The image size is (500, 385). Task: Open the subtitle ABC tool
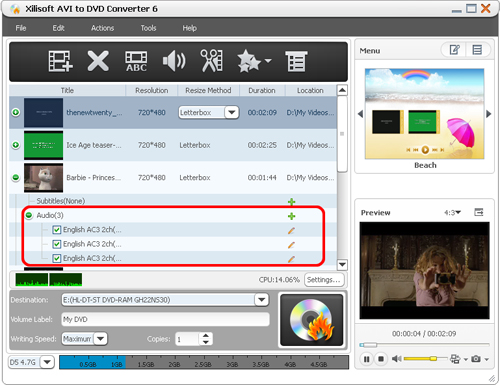[x=136, y=61]
